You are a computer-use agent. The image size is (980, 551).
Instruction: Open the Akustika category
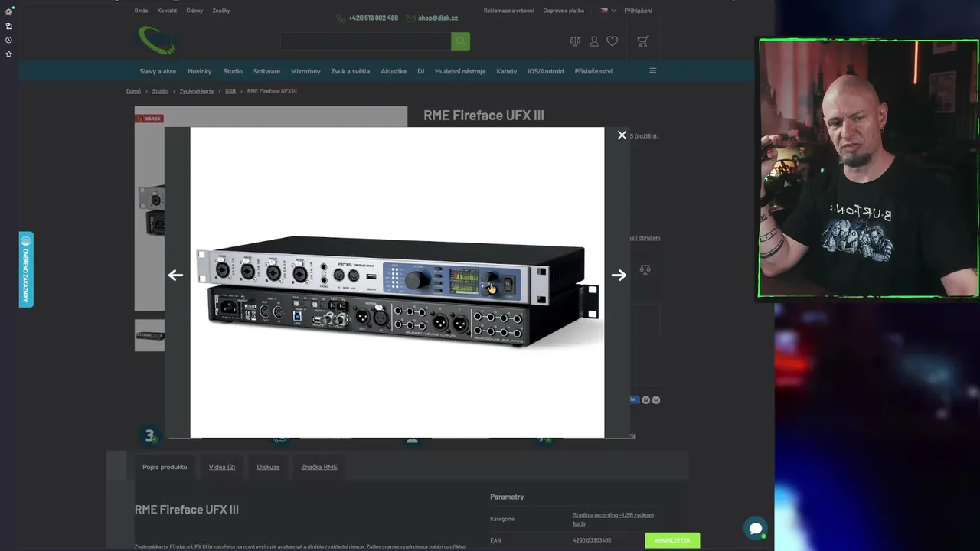[x=394, y=71]
